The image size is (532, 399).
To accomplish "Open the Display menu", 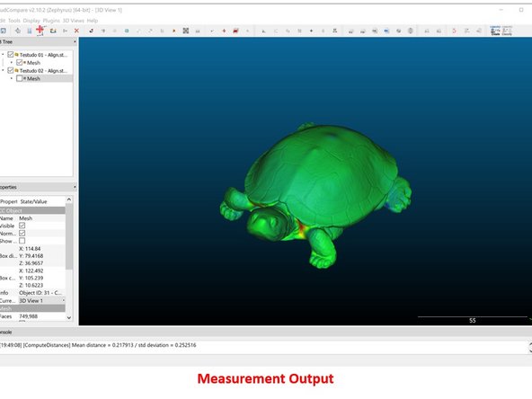I will point(31,21).
